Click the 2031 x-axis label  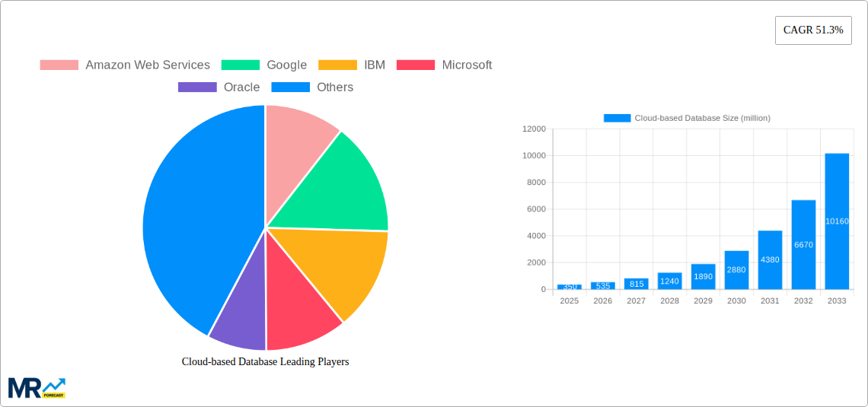point(770,300)
